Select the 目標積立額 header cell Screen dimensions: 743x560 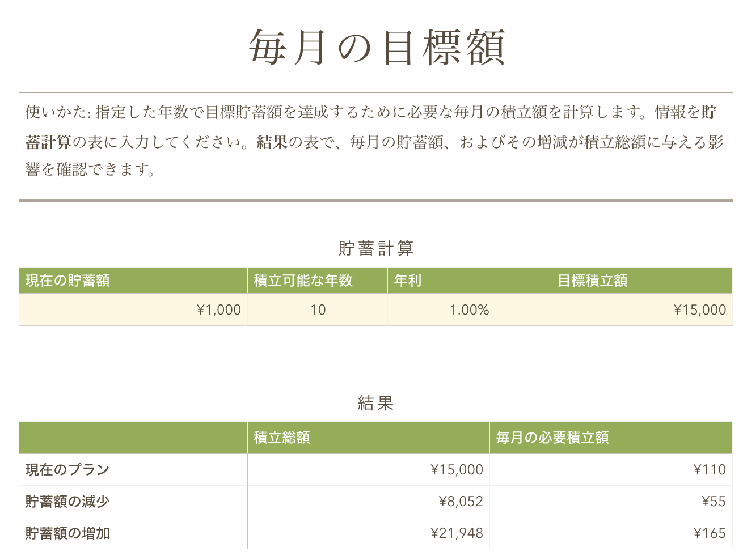(x=641, y=281)
